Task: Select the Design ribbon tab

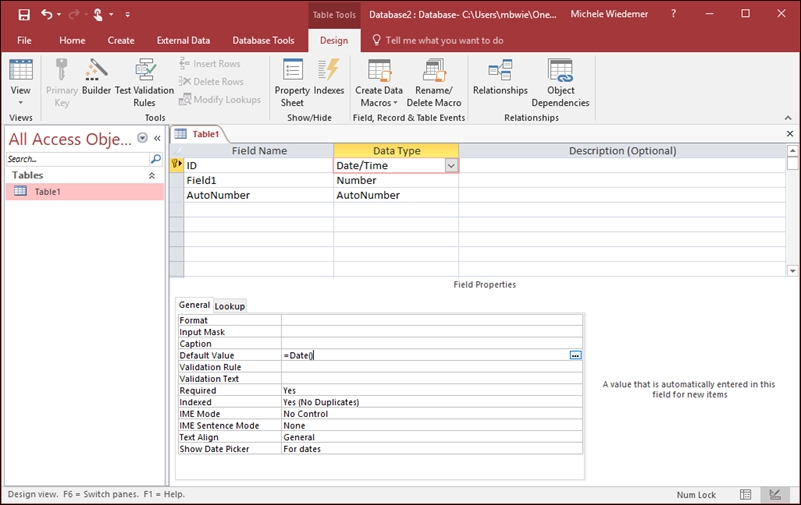Action: click(334, 40)
